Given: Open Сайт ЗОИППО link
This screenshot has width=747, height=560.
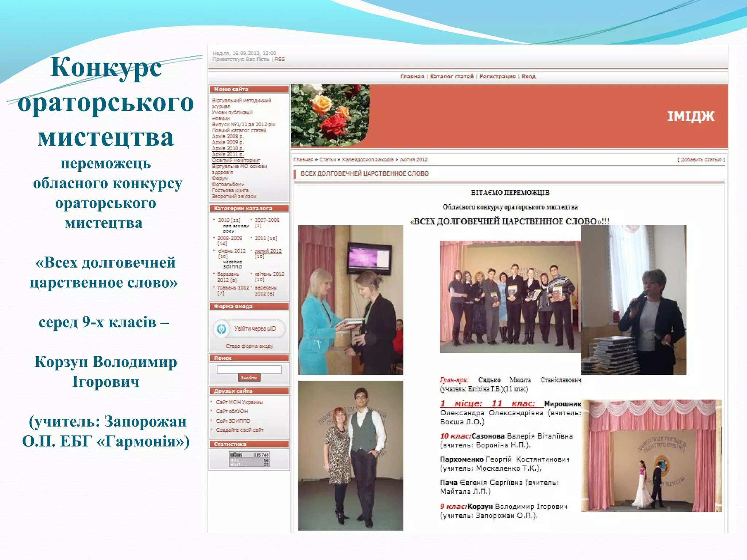Looking at the screenshot, I should pyautogui.click(x=233, y=421).
